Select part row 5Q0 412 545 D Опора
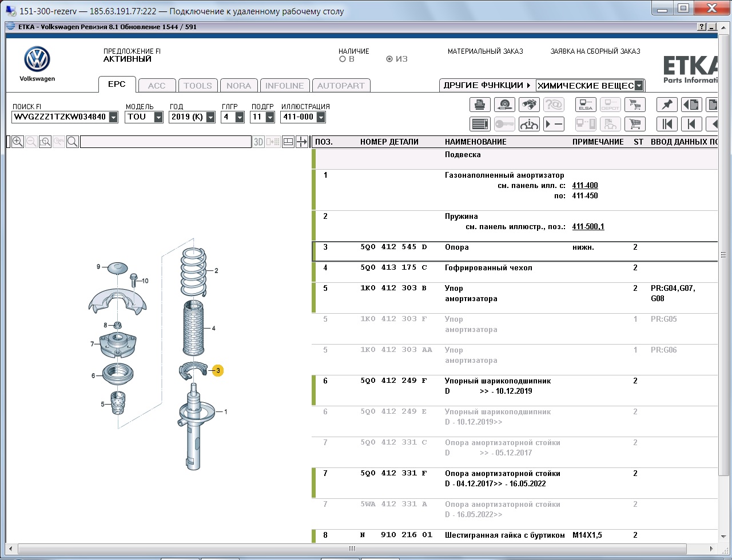Viewport: 732px width, 560px height. coord(515,252)
